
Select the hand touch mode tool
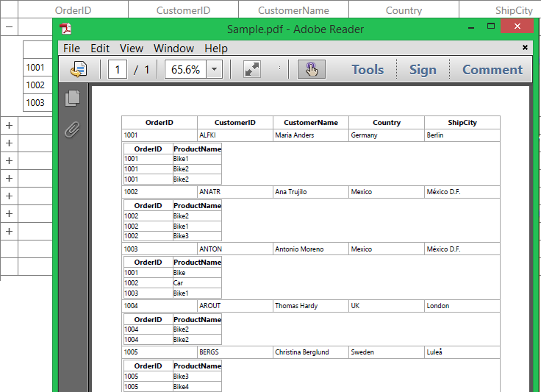312,69
